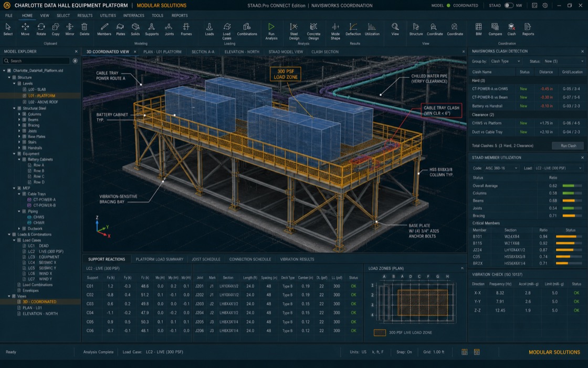Close the STAAD Member Utilization panel
This screenshot has width=588, height=368.
582,158
